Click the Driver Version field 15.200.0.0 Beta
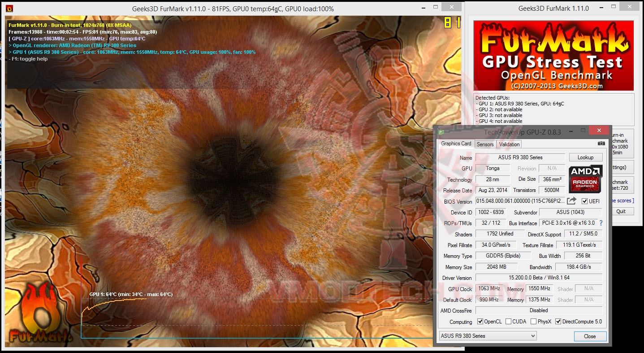 pos(539,278)
